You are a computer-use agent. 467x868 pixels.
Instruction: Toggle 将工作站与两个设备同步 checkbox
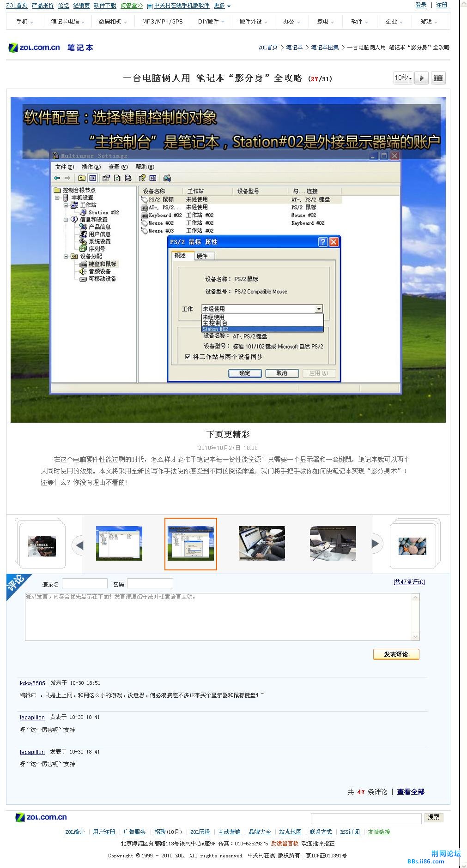(188, 357)
